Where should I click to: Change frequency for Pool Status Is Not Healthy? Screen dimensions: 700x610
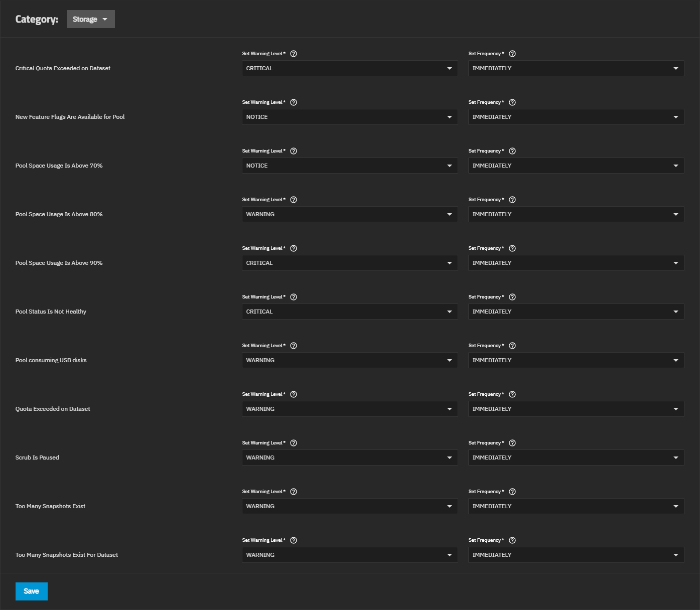[576, 312]
